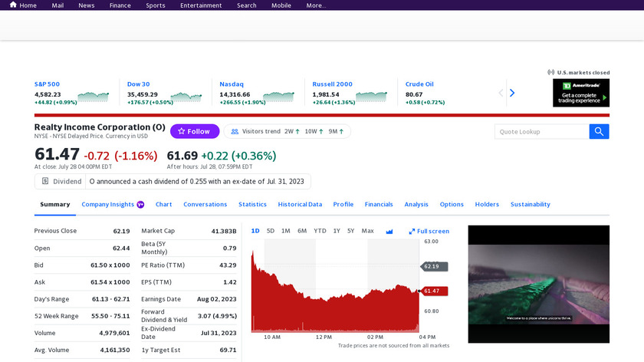Click into the Quote Lookup field
The height and width of the screenshot is (362, 644).
pyautogui.click(x=541, y=132)
